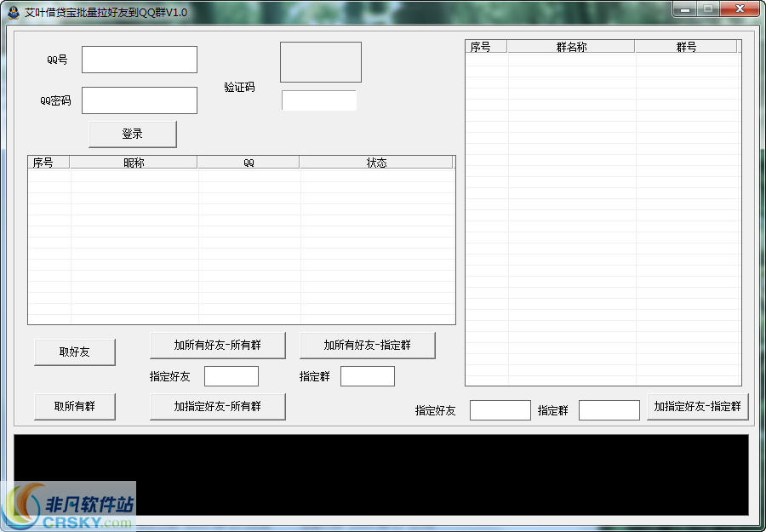Click 加指定好友-所有群 button
766x532 pixels.
[x=217, y=407]
